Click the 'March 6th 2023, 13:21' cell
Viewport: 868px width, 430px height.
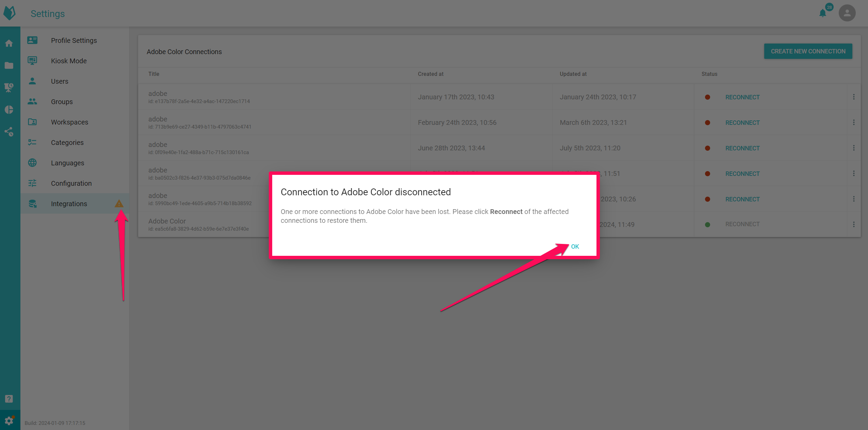pos(593,122)
